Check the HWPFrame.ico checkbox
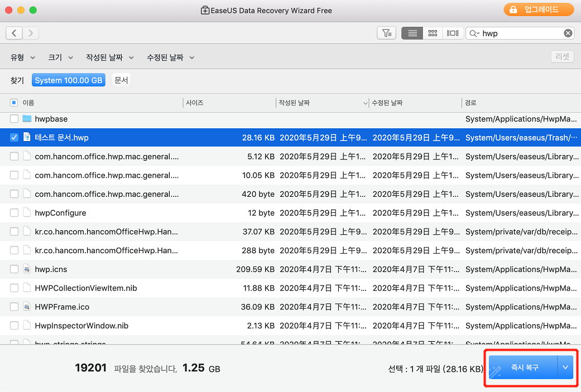 click(x=14, y=307)
